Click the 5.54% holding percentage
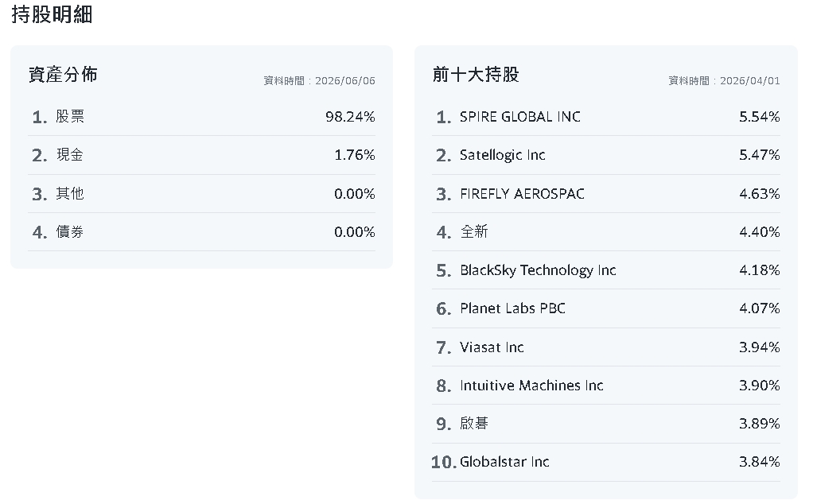This screenshot has width=813, height=504. tap(760, 117)
